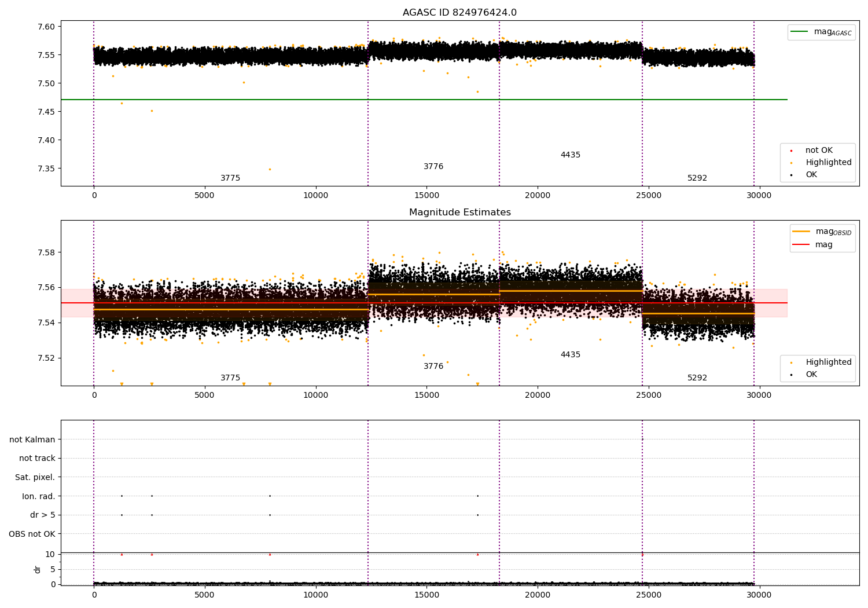Click OBSID label 5292 in Magnitude Estimates plot

coord(697,378)
